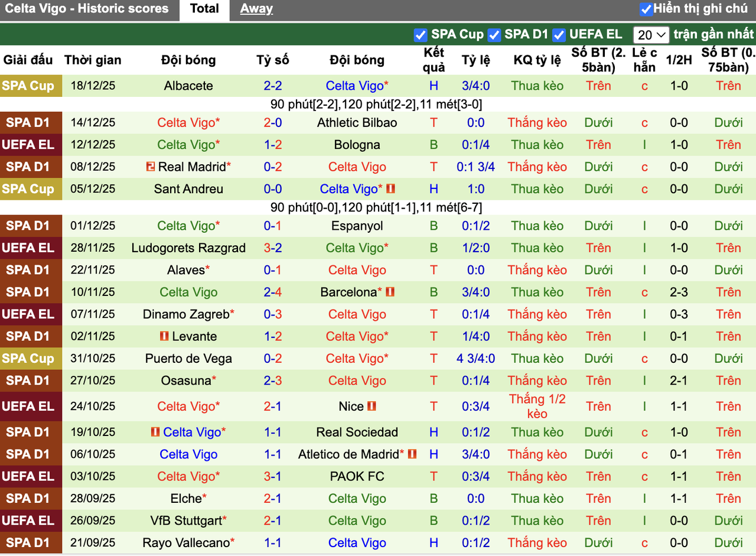756x556 pixels.
Task: Click the UEFA EL label dated 12/12/25
Action: [31, 145]
